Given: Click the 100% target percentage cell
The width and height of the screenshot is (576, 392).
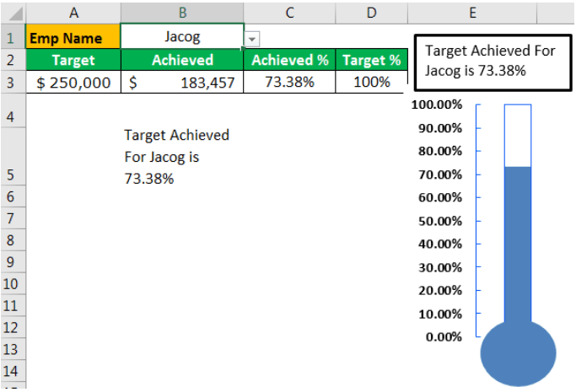Looking at the screenshot, I should point(371,82).
